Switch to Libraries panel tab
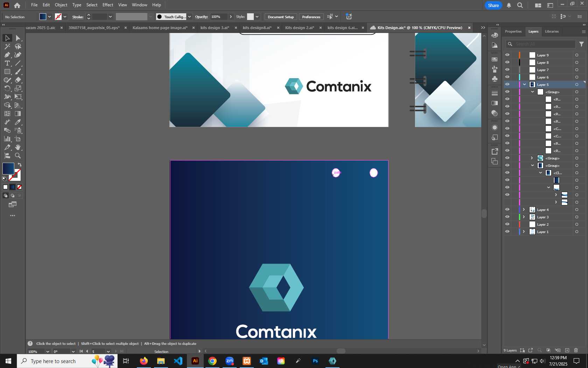 pyautogui.click(x=552, y=32)
